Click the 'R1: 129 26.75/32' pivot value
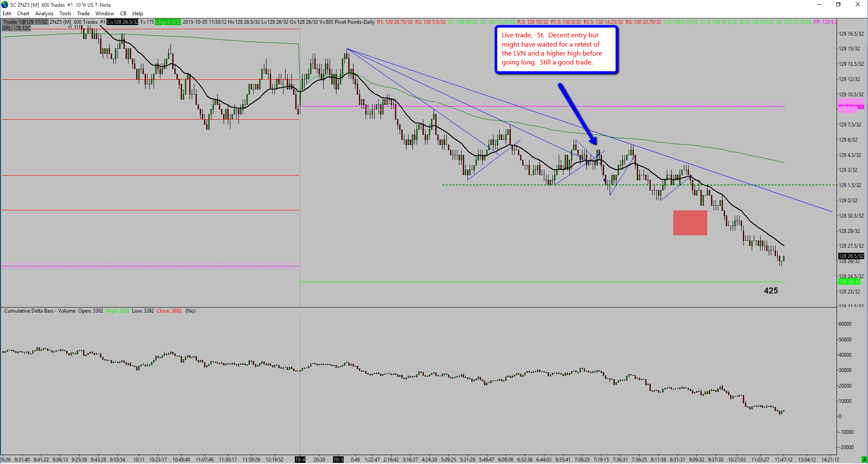This screenshot has width=868, height=464. pos(395,22)
